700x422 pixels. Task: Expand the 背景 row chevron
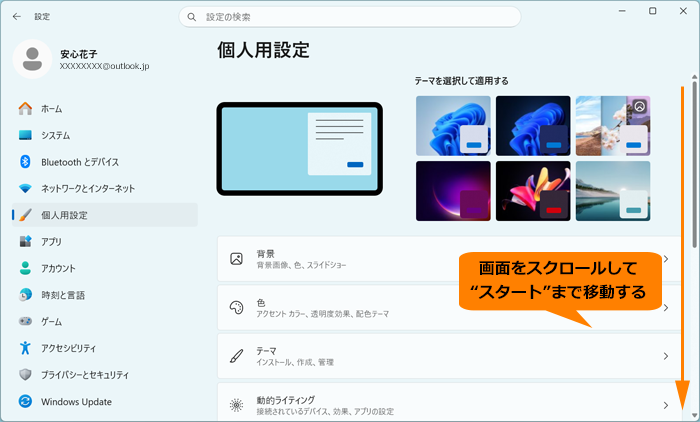666,259
